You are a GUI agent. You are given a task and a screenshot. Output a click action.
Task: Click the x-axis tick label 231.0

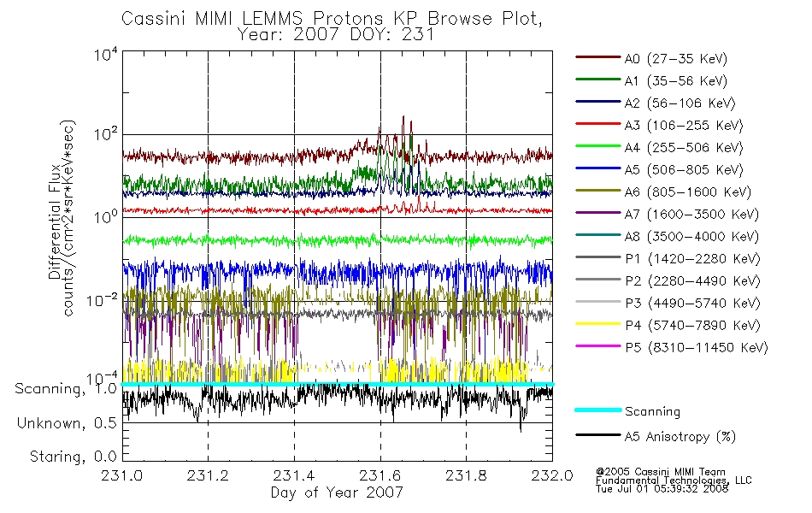[x=122, y=475]
